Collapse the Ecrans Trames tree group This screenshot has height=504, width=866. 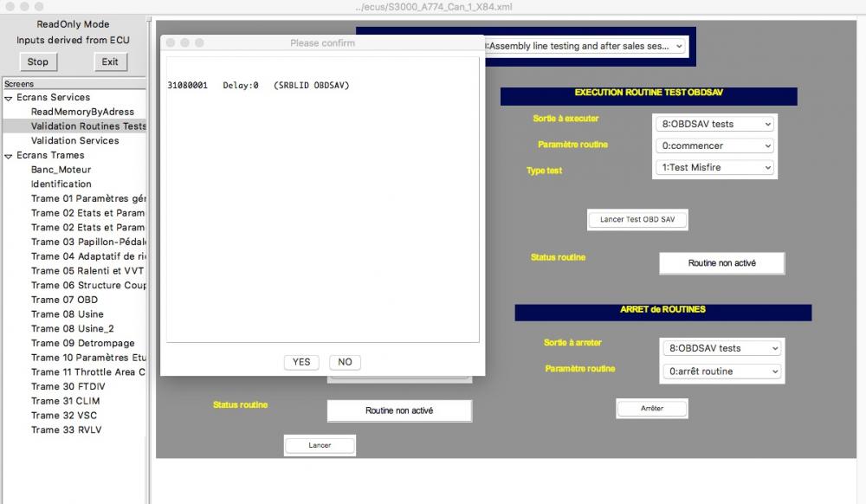(x=9, y=156)
